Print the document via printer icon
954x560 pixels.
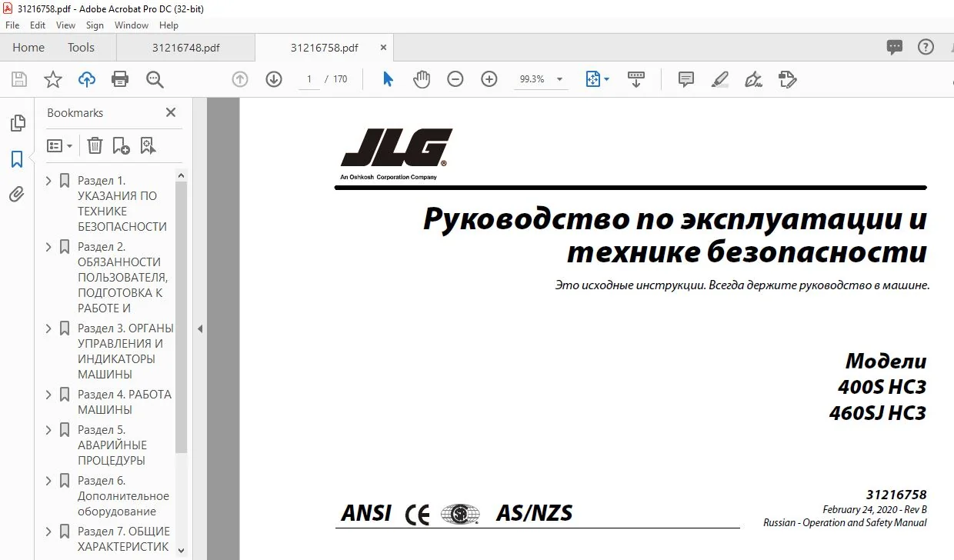pyautogui.click(x=120, y=79)
